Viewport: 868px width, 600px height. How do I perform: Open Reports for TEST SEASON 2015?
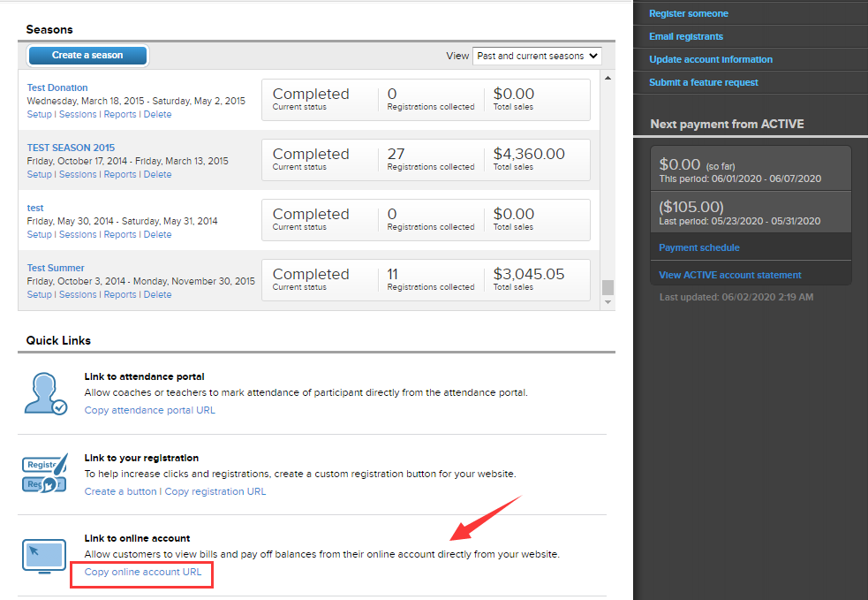[120, 175]
